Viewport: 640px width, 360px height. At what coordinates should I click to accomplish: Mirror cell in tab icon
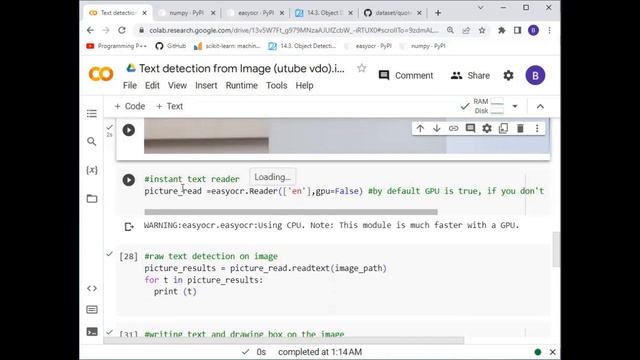click(504, 128)
